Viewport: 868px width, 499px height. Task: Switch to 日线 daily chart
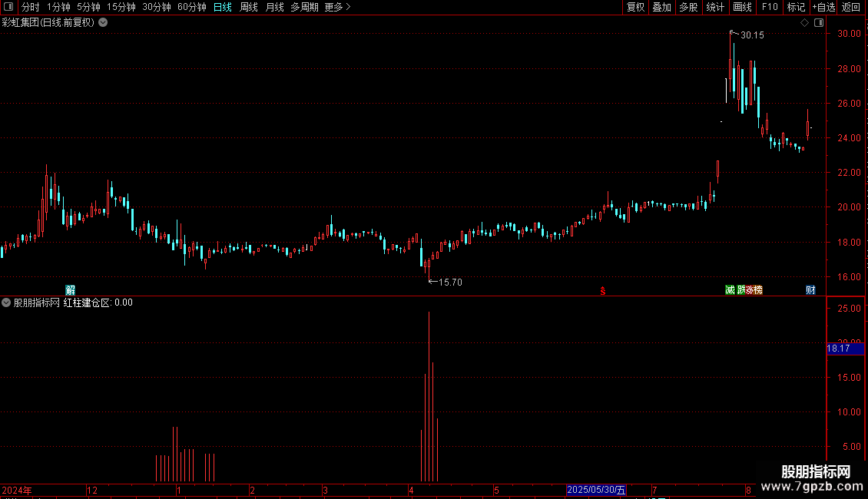tap(223, 7)
